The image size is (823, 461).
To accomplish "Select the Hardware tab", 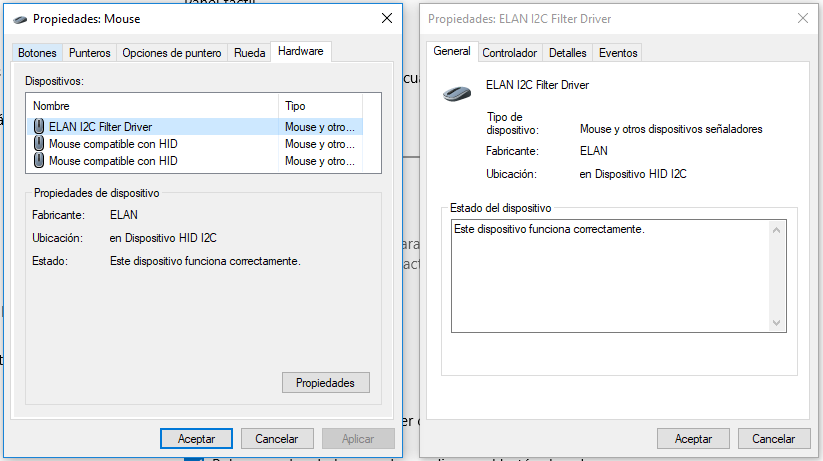I will 301,51.
